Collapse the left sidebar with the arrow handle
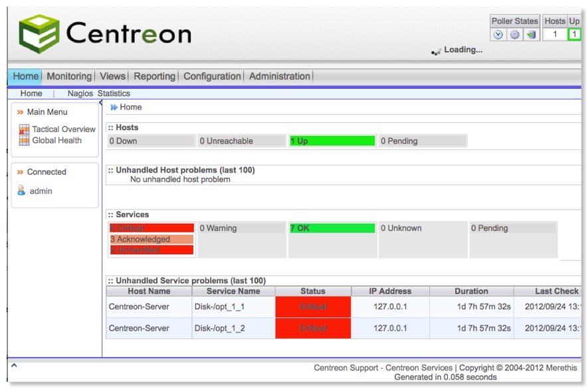Screen dimensions: 588x389 click(101, 103)
